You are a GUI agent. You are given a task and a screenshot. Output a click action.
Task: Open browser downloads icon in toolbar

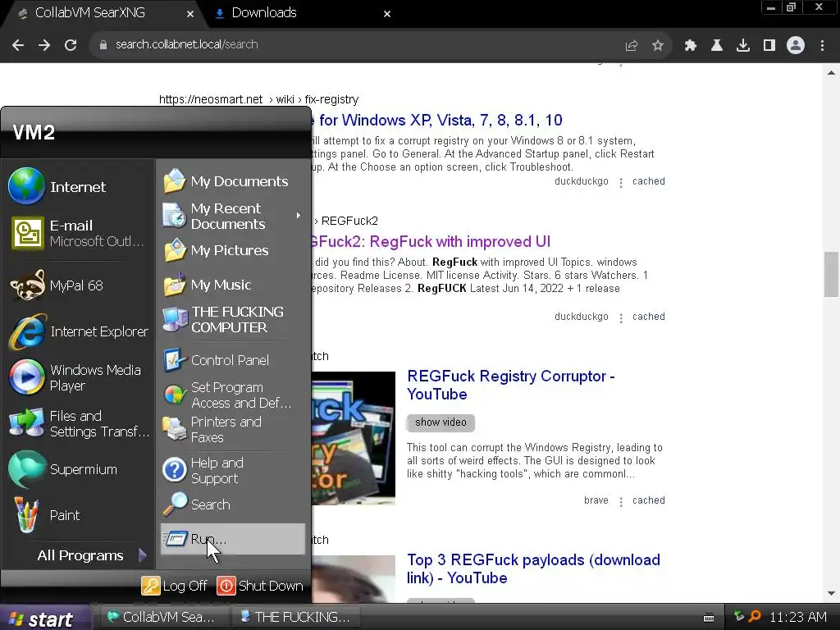click(x=743, y=46)
